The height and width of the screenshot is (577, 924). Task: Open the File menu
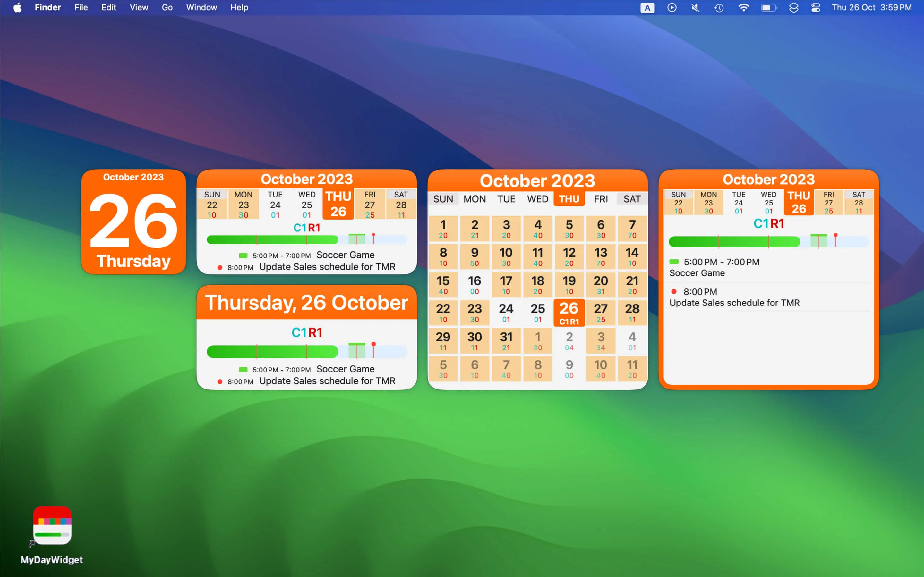click(81, 8)
